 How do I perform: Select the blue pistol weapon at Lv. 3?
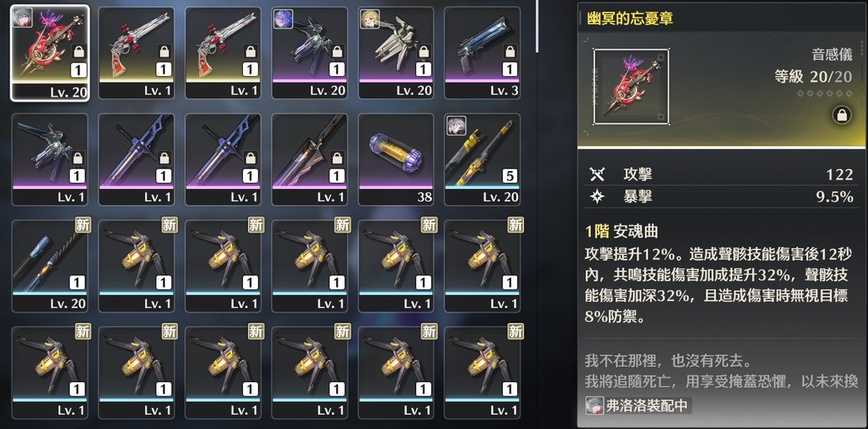(482, 53)
